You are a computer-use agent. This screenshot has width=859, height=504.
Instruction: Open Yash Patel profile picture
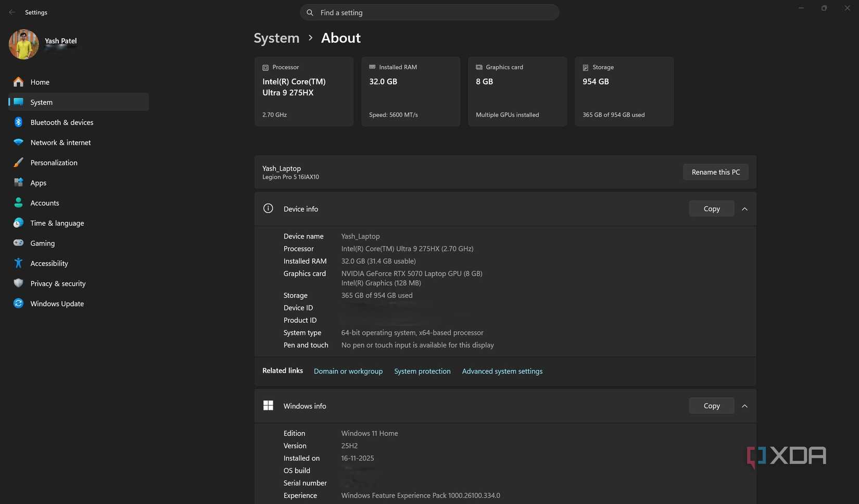[x=23, y=44]
